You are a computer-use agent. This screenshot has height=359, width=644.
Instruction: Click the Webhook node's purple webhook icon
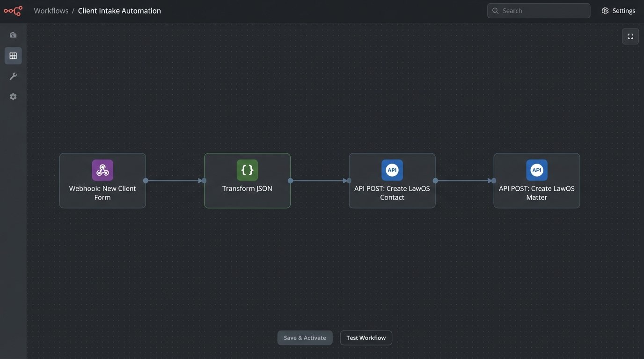pos(102,170)
